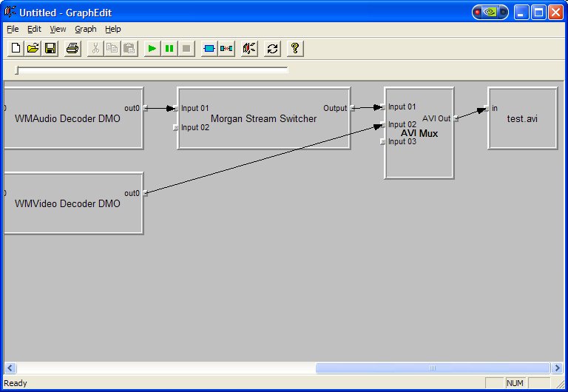Click the NVIDIA nView title bar button
The image size is (568, 392).
pos(490,13)
